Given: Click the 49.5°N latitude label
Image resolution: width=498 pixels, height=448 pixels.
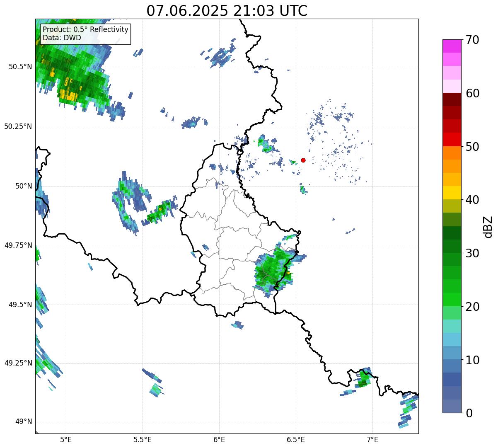Looking at the screenshot, I should tap(20, 305).
